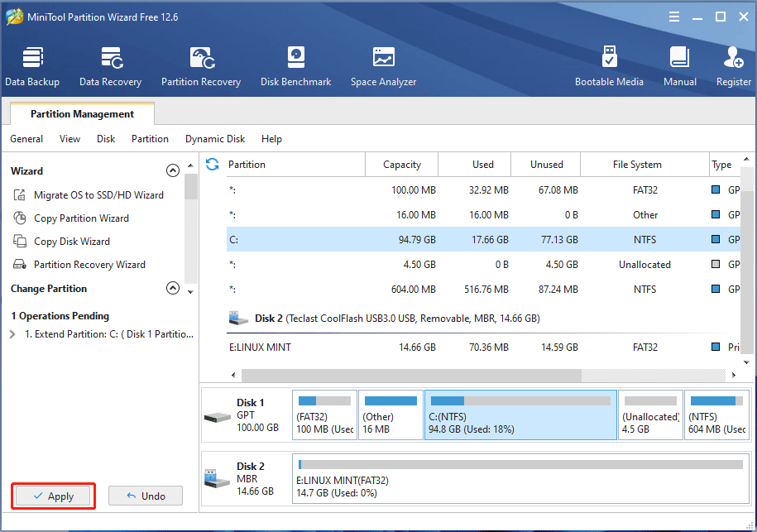Select the E:LINUX MINT partition row
The height and width of the screenshot is (532, 757).
(x=483, y=347)
